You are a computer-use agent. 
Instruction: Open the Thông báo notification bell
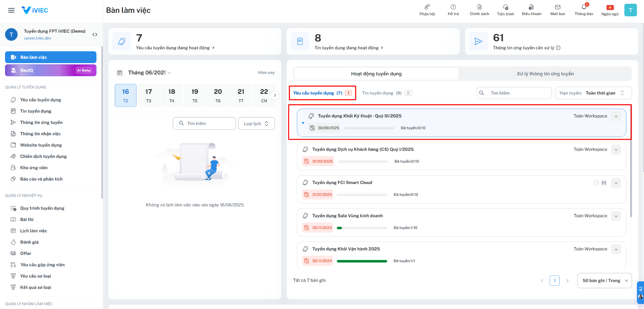click(584, 8)
